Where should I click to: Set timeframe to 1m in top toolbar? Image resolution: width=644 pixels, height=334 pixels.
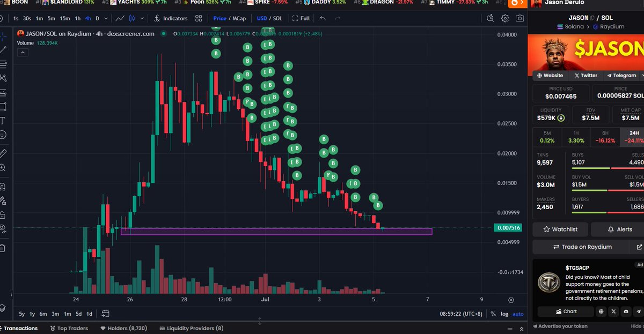point(39,18)
